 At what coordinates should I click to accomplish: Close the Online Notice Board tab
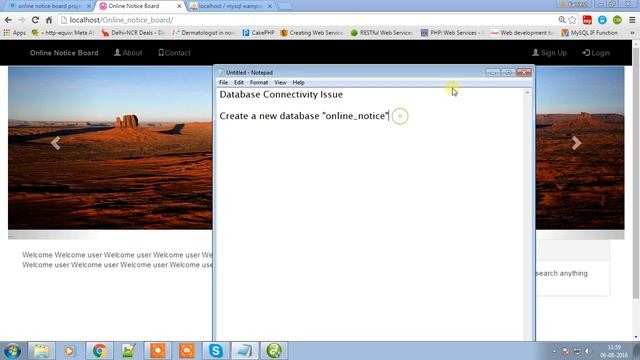click(x=179, y=6)
